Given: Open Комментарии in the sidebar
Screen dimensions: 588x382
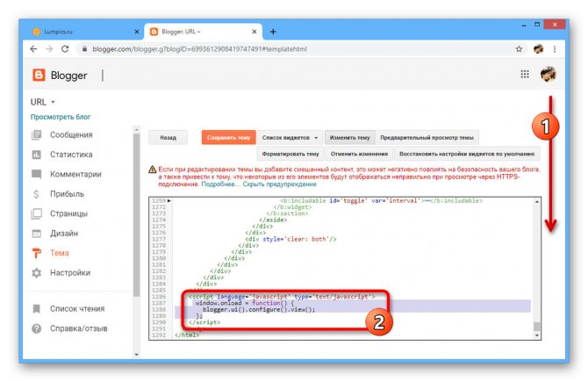Looking at the screenshot, I should pyautogui.click(x=75, y=174).
